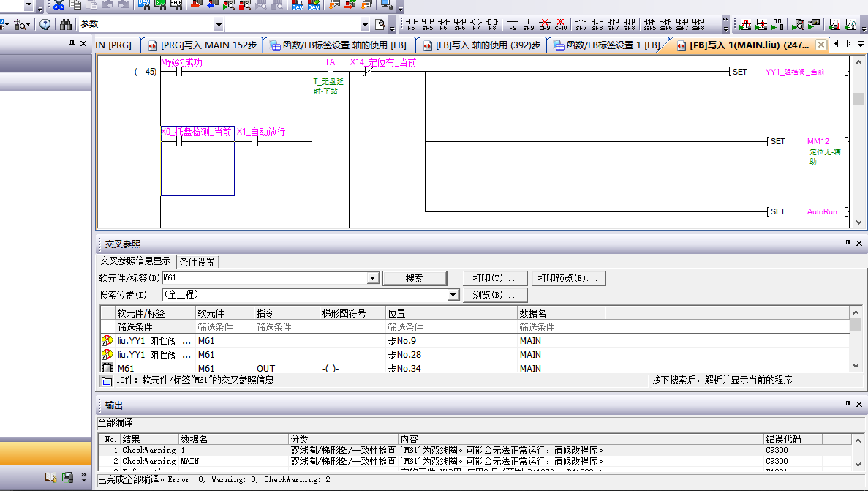Viewport: 868px width, 491px height.
Task: Insert closed contact with F6 icon
Action: [444, 24]
